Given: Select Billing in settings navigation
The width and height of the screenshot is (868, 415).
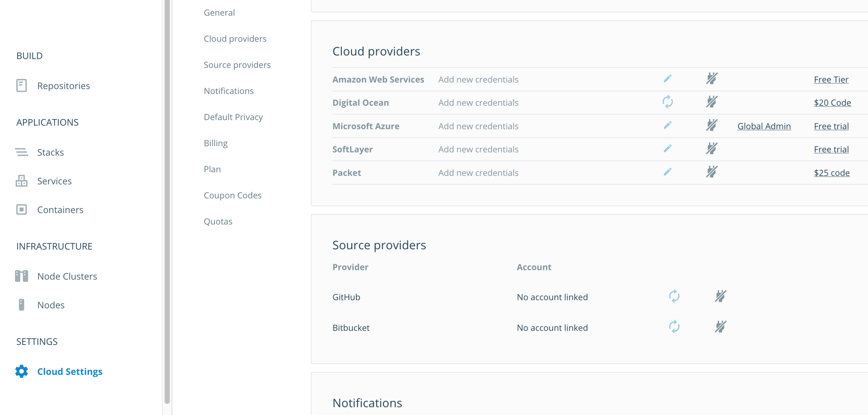Looking at the screenshot, I should click(x=216, y=143).
